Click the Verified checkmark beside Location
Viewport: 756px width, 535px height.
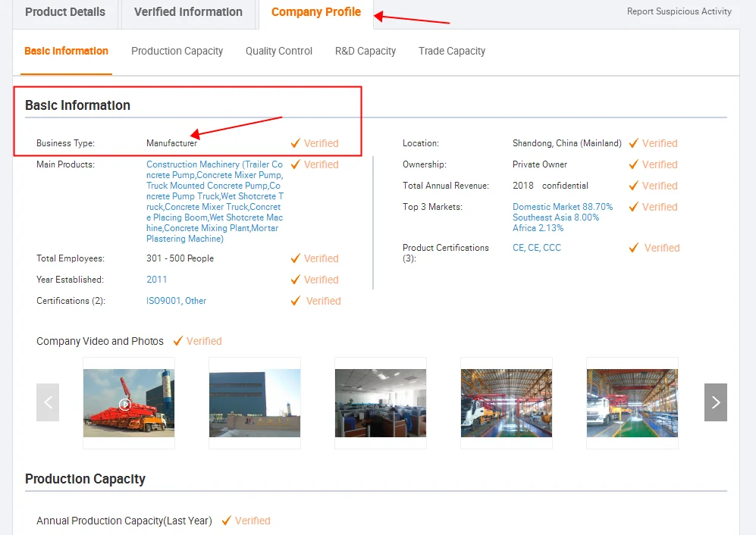click(x=635, y=143)
